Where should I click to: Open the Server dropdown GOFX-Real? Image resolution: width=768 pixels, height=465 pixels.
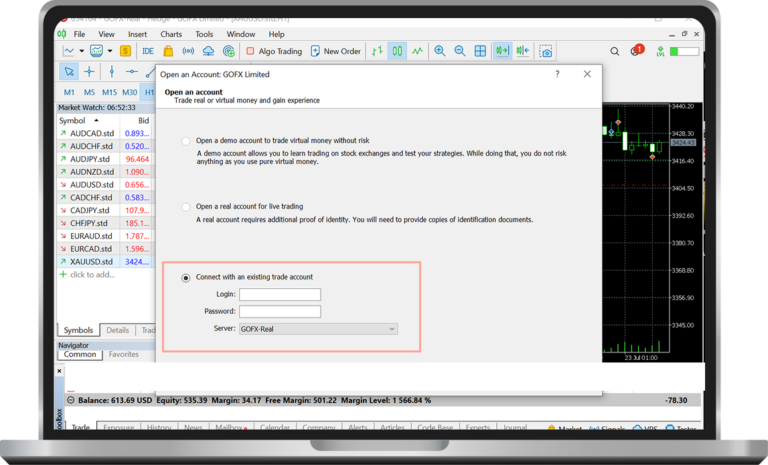(x=318, y=329)
